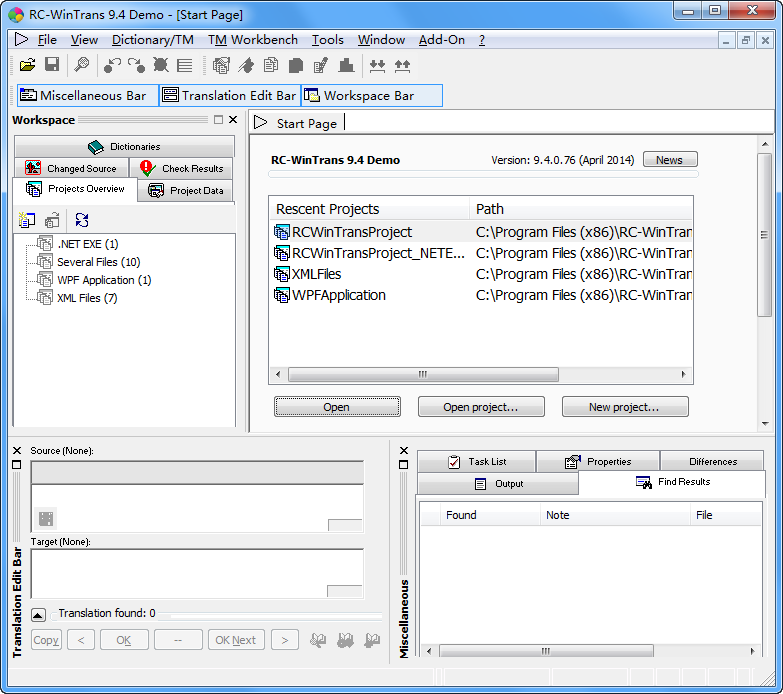Image resolution: width=783 pixels, height=694 pixels.
Task: Click the New project... button
Action: (x=625, y=407)
